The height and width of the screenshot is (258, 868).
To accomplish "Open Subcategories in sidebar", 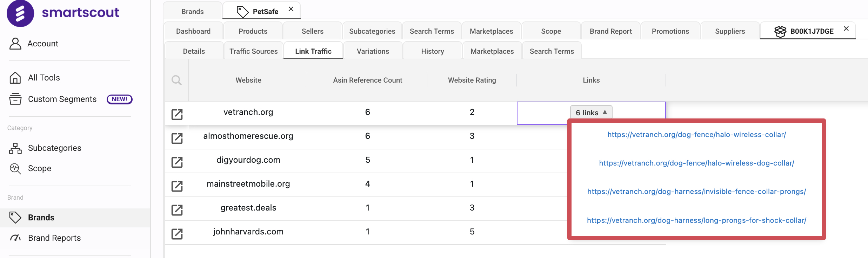I will tap(55, 148).
